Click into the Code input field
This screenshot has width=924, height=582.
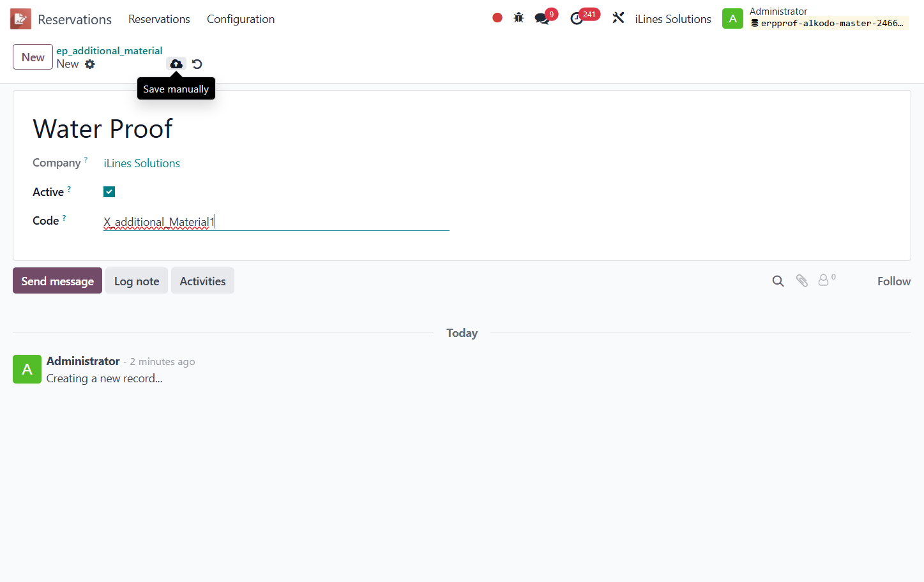point(276,221)
